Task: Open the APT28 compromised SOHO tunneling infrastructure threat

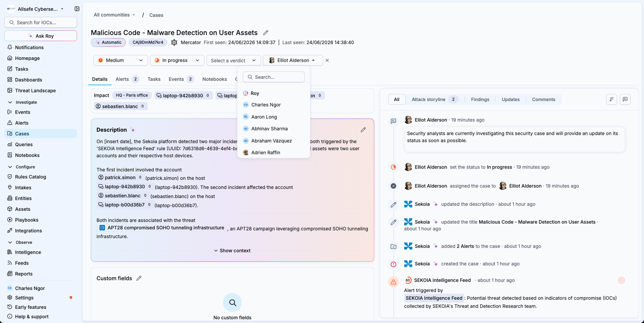Action: (162, 228)
